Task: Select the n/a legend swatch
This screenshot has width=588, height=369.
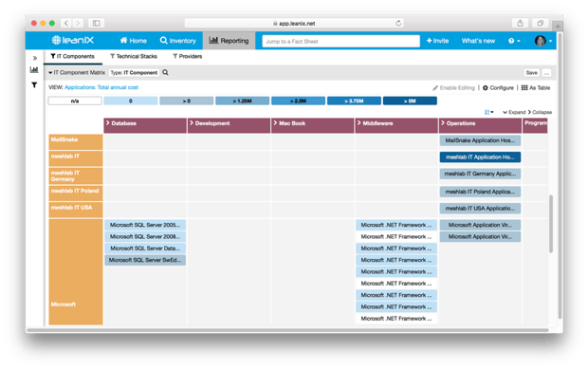Action: (75, 101)
